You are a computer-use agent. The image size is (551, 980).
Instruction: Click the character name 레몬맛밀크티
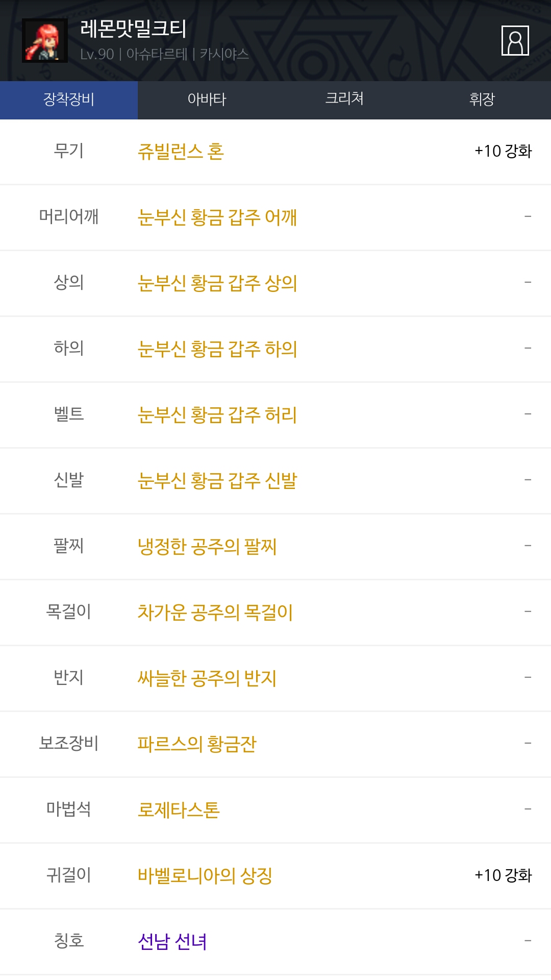click(x=134, y=29)
